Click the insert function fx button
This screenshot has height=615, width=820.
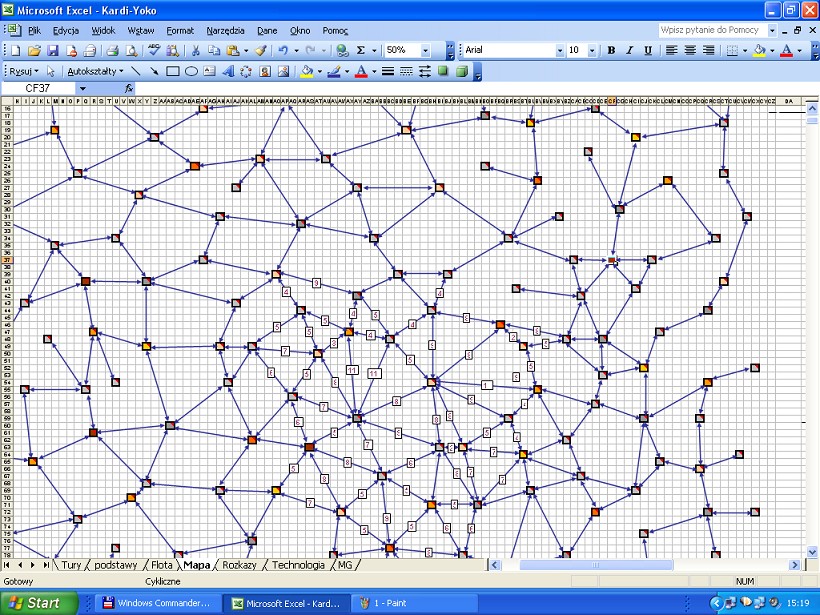[x=129, y=88]
